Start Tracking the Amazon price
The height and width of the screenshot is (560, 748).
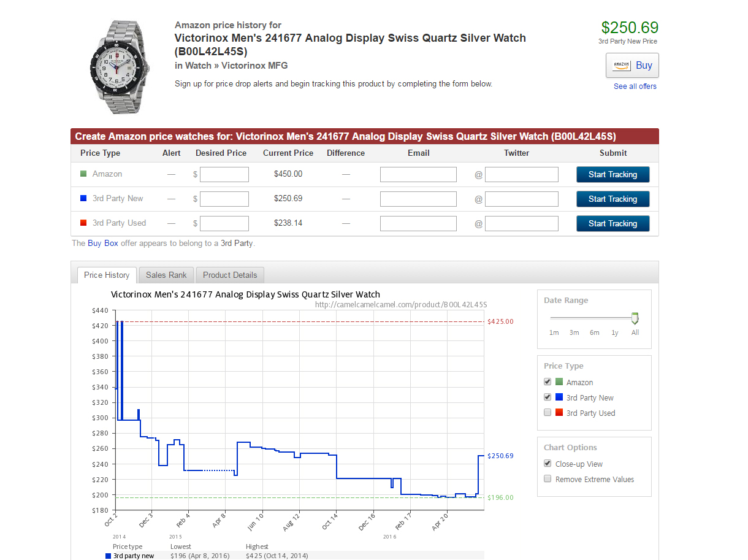(x=613, y=175)
